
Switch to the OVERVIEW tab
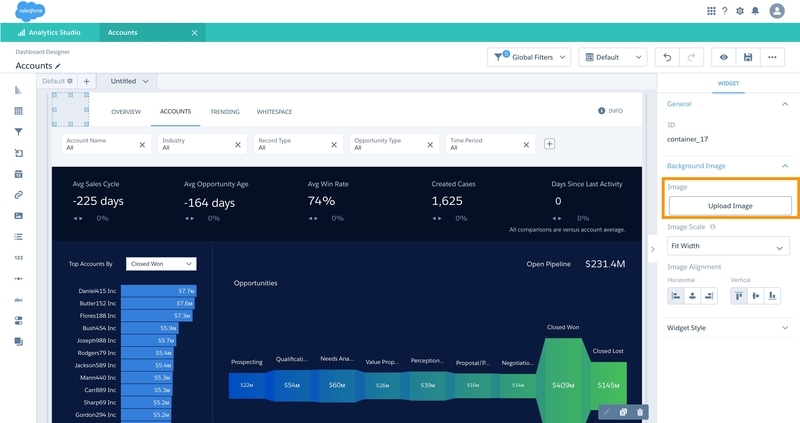pyautogui.click(x=126, y=112)
